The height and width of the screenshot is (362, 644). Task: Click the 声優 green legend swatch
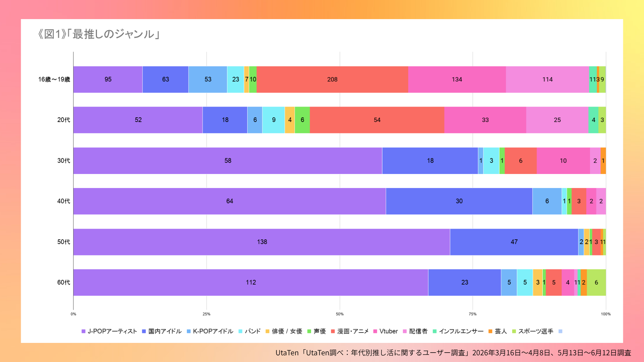(309, 331)
